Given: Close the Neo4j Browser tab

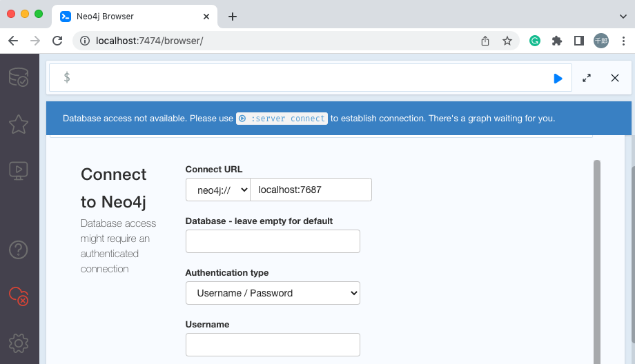Looking at the screenshot, I should [206, 17].
